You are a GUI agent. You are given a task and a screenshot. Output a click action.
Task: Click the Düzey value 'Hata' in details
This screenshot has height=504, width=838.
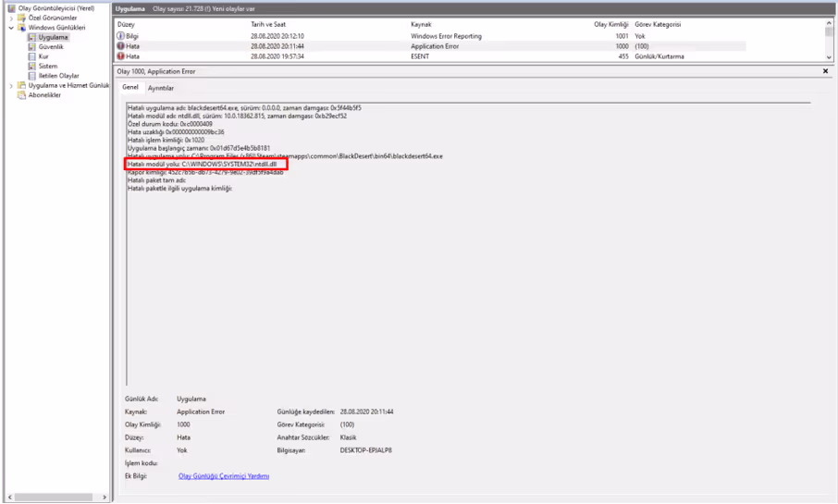pyautogui.click(x=183, y=437)
